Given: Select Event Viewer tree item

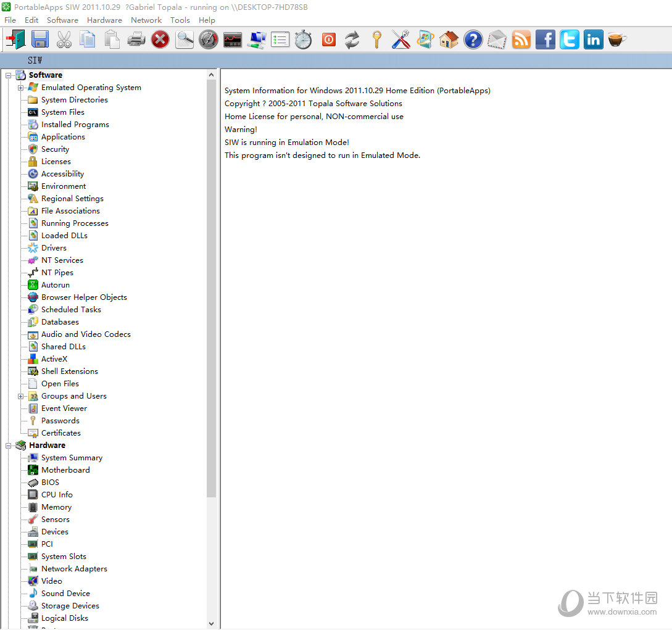Looking at the screenshot, I should [x=64, y=408].
